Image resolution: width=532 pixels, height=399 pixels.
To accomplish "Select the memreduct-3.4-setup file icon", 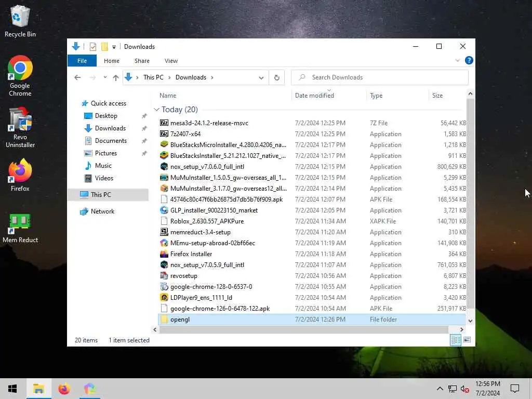I will pyautogui.click(x=164, y=232).
